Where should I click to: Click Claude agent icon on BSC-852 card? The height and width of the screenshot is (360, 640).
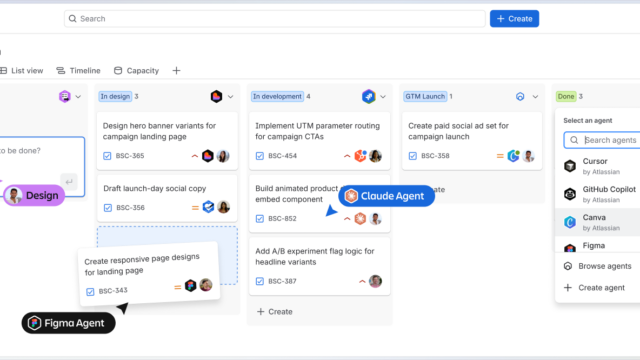(x=360, y=219)
